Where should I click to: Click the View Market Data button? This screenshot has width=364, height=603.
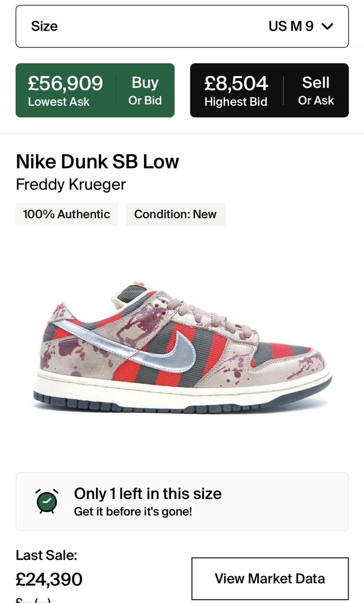(270, 578)
